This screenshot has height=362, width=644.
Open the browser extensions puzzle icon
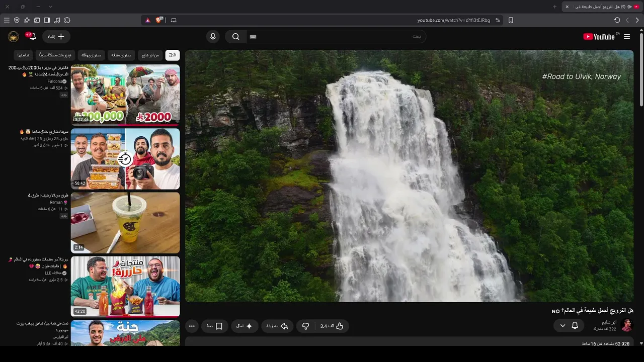pyautogui.click(x=67, y=20)
